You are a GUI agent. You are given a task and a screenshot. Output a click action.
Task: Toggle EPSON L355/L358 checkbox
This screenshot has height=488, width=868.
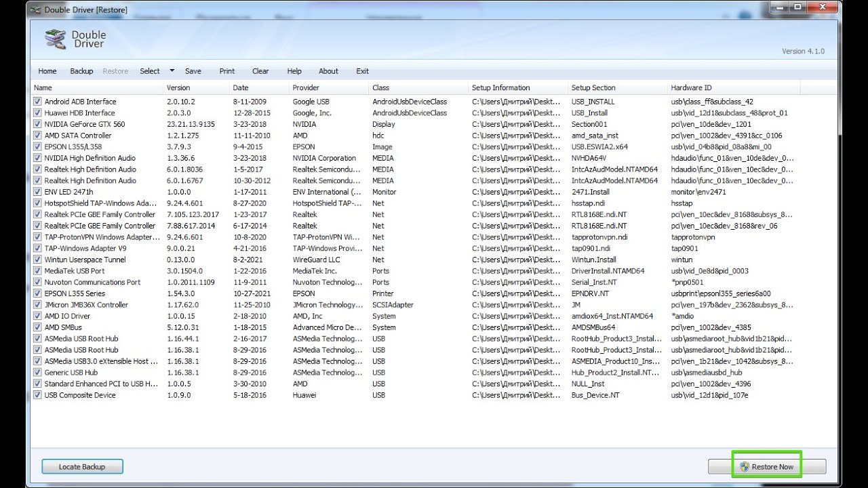coord(38,147)
